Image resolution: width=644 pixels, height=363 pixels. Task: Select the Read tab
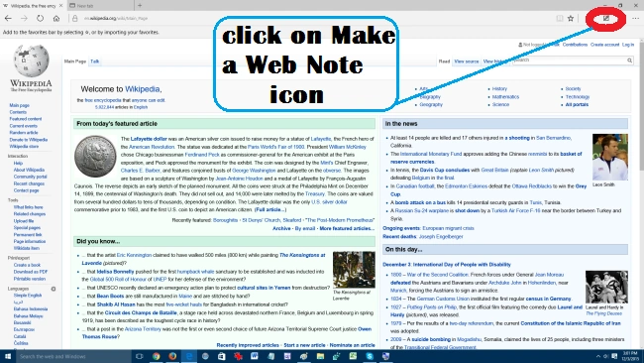(x=444, y=61)
